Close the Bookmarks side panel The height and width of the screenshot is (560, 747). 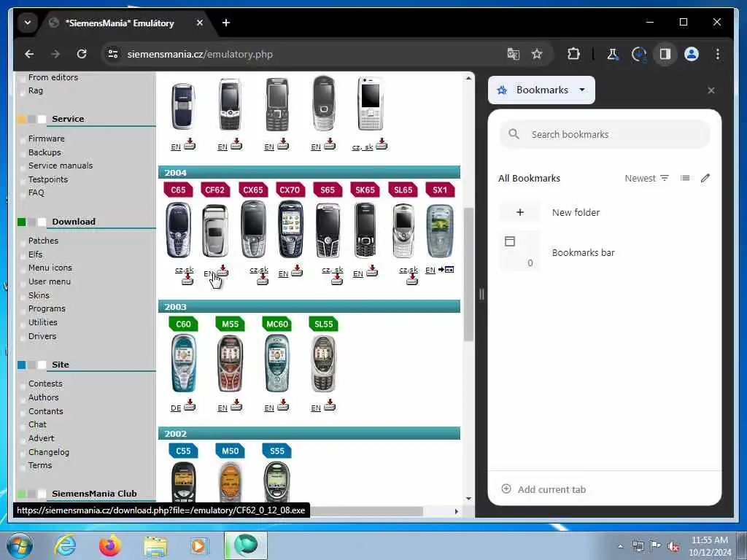711,90
